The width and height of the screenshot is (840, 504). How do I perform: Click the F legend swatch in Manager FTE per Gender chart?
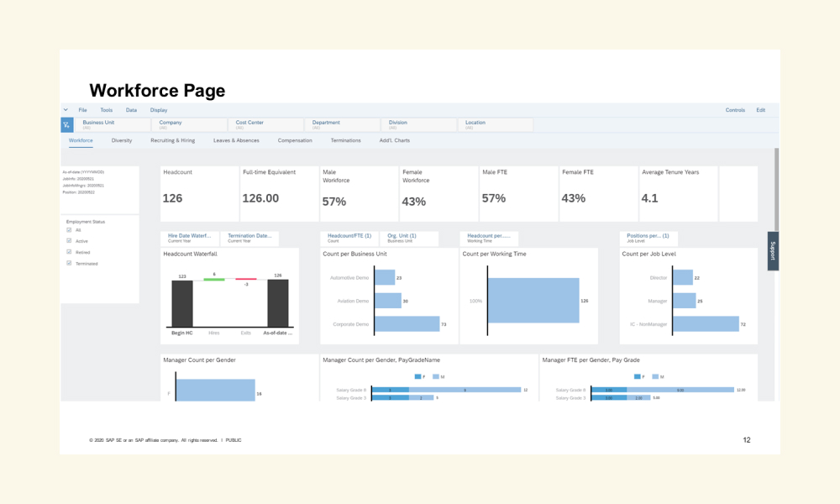click(x=637, y=376)
